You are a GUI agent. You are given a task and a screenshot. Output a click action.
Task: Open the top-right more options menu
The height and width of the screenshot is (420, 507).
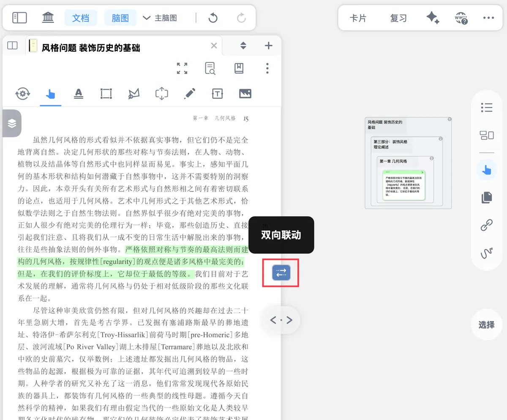click(x=488, y=18)
